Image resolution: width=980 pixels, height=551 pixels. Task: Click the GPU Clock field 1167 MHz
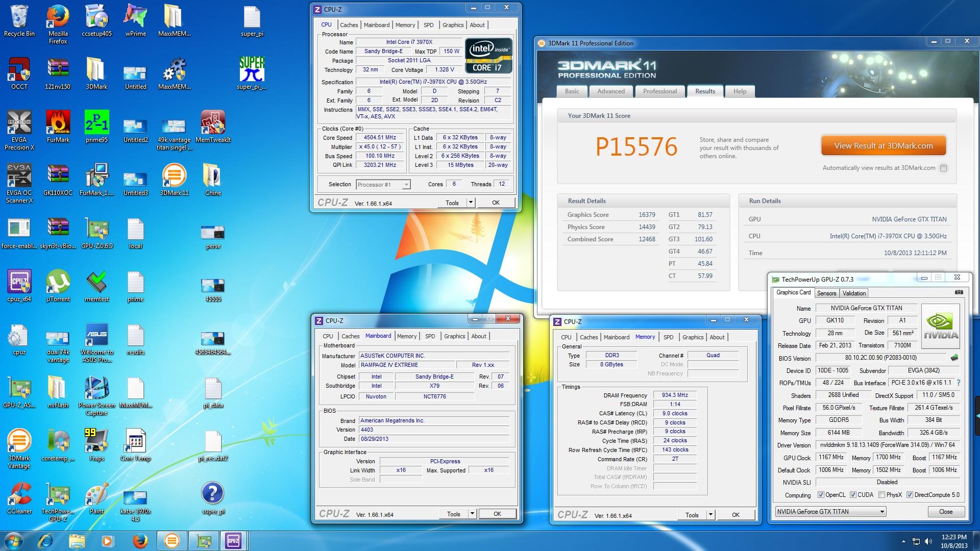click(x=831, y=457)
